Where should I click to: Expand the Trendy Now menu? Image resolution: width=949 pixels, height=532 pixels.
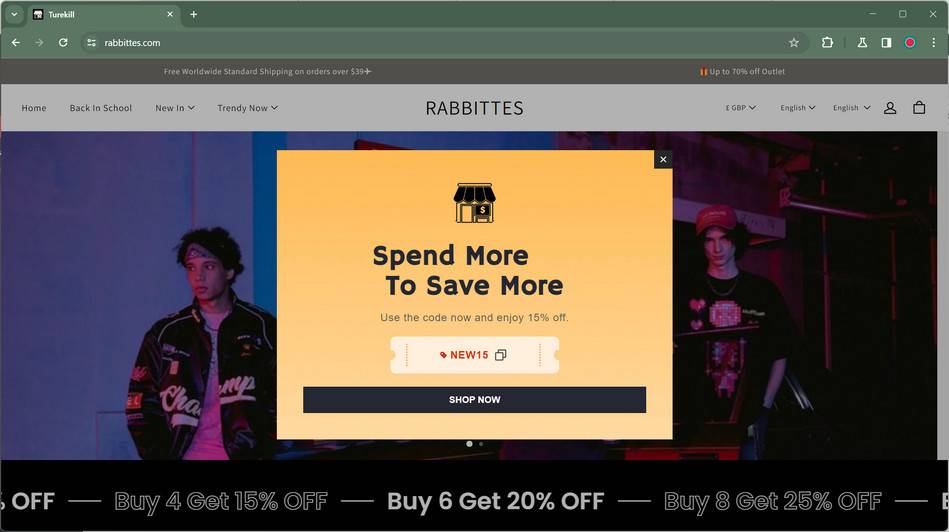(x=248, y=108)
